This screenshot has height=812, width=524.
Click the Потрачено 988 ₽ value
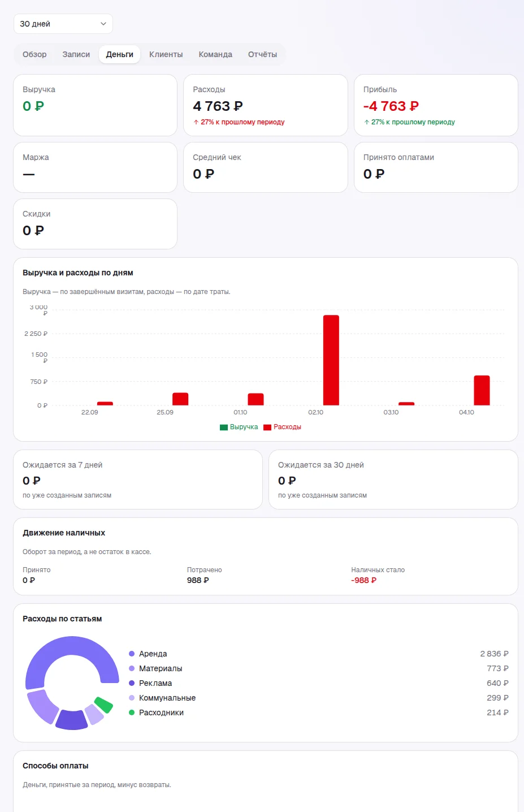pos(198,580)
